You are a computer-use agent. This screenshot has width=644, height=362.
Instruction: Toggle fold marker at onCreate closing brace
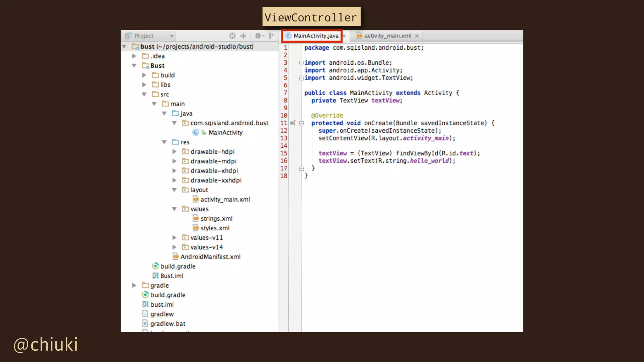pos(302,169)
